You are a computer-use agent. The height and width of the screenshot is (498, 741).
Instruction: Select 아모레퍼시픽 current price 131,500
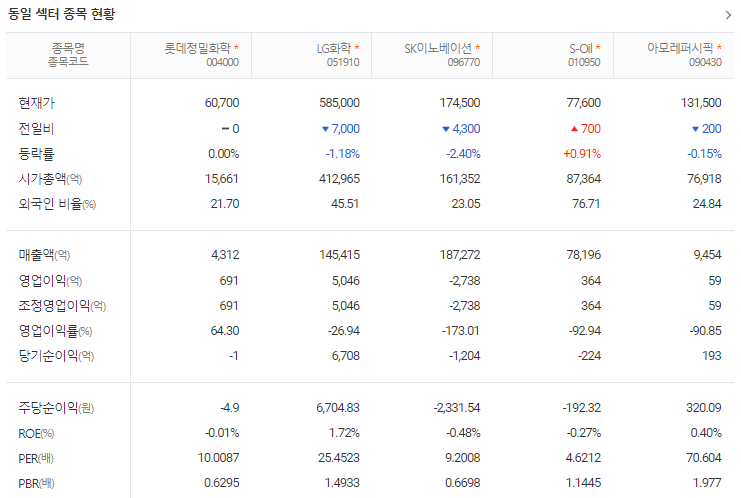tap(701, 103)
